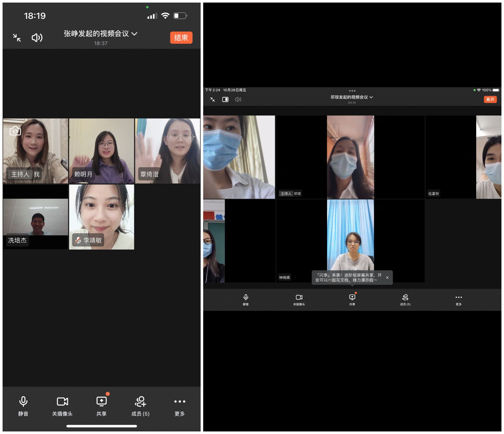
Task: Open 成员 (5) list on tablet toolbar
Action: pos(405,300)
